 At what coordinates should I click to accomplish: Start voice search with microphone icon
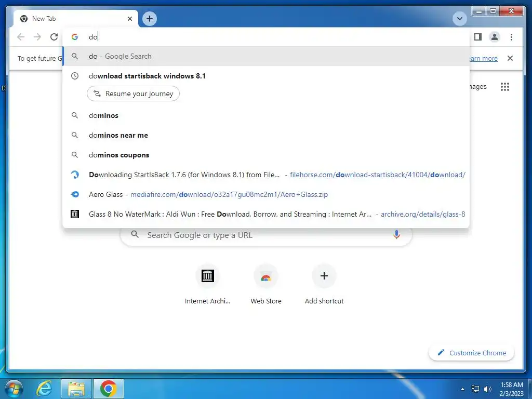tap(396, 234)
